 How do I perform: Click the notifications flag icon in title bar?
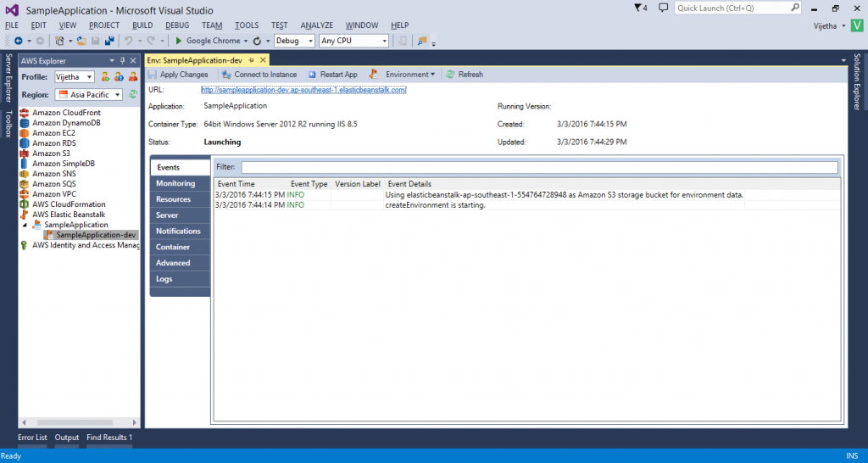pos(639,8)
